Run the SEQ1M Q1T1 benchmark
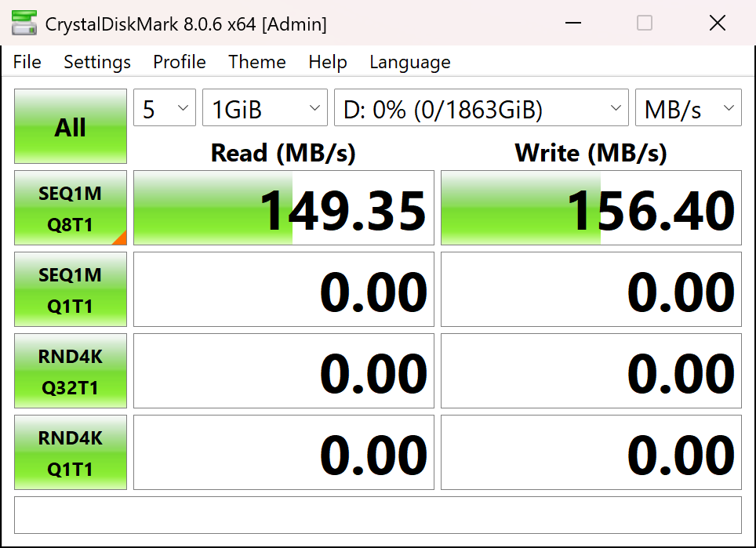Viewport: 756px width, 548px height. (70, 289)
